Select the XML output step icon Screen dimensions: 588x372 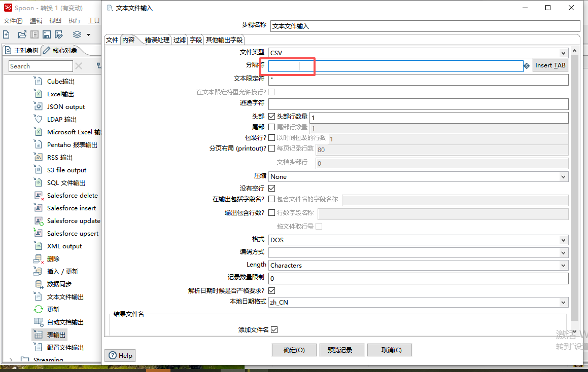38,246
